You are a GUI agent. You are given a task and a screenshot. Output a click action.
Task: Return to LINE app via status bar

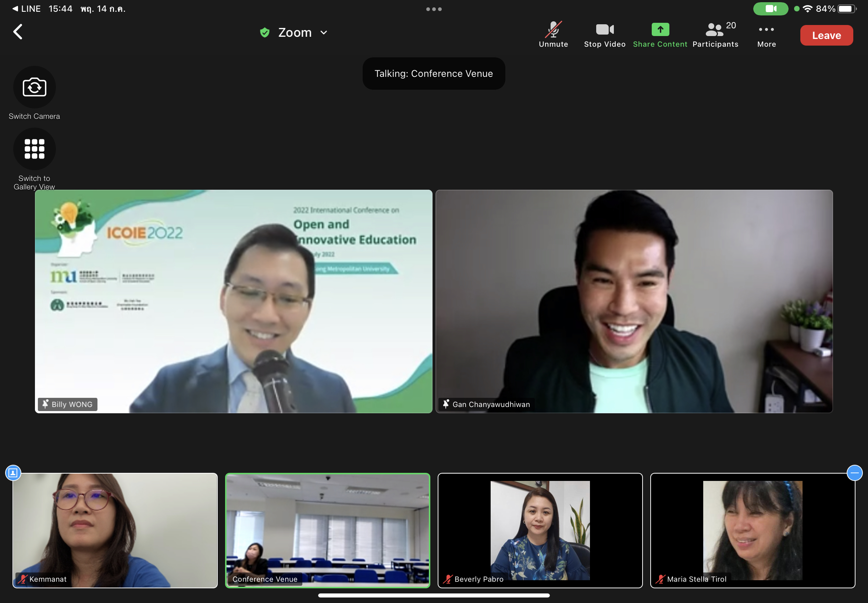pos(26,9)
